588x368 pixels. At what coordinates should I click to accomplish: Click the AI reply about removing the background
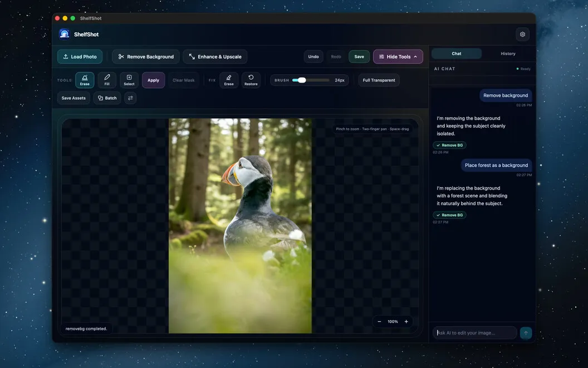coord(471,126)
